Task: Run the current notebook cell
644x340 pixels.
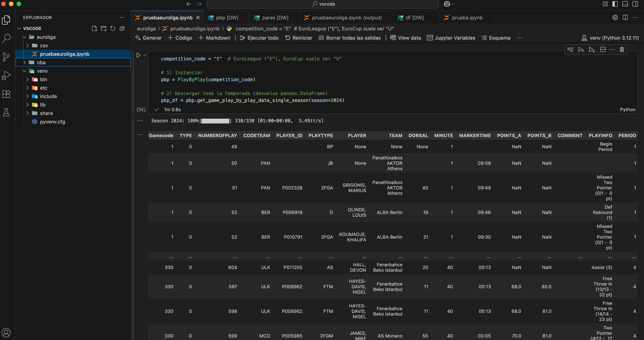Action: tap(138, 55)
